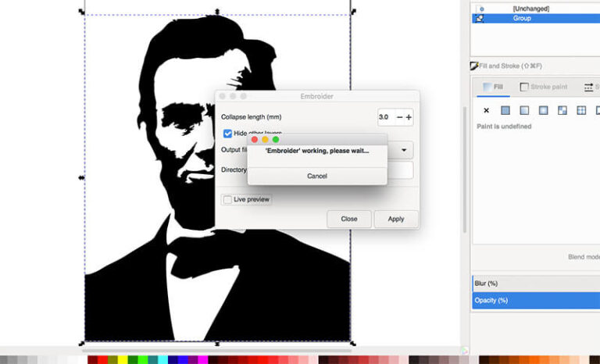Click the 'Blend mode' label

tap(584, 257)
